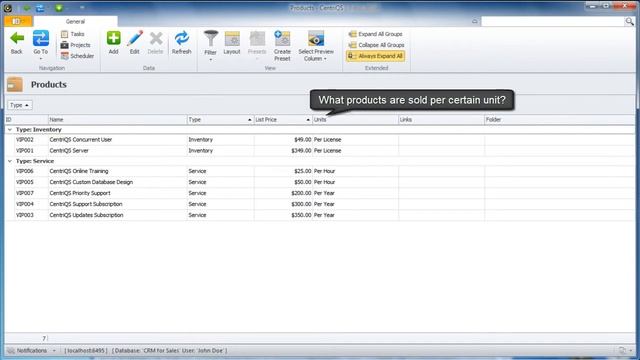Image resolution: width=640 pixels, height=360 pixels.
Task: Create a new view preset
Action: coord(282,46)
